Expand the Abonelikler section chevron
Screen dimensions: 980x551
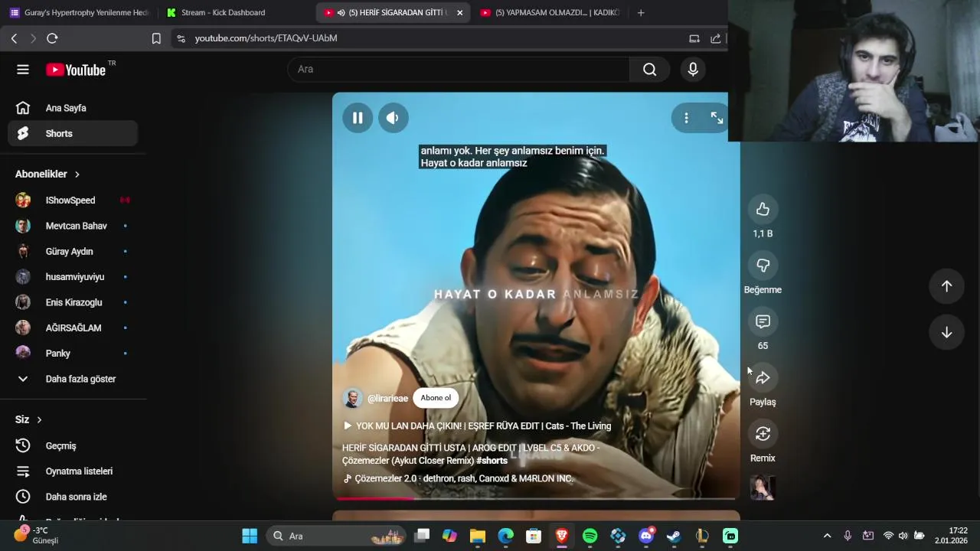point(77,174)
